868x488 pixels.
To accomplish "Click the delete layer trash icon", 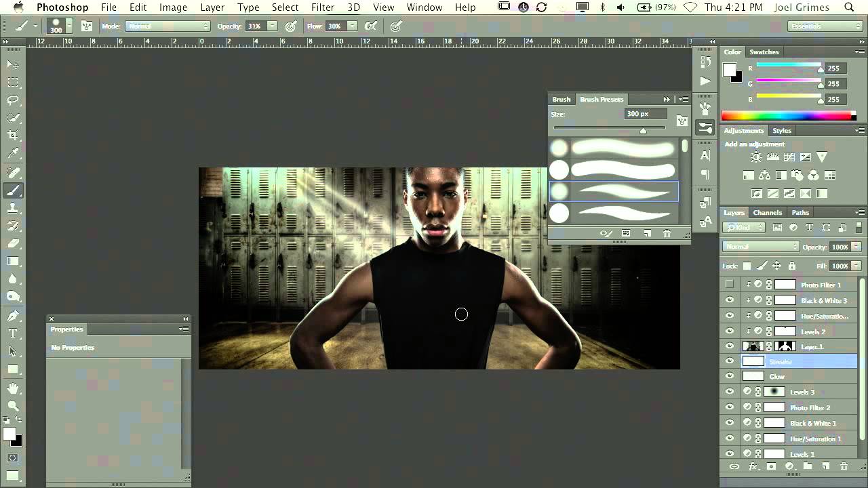I will coord(844,466).
